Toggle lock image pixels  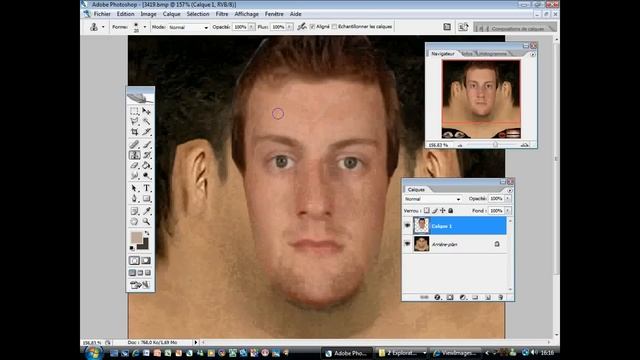point(435,211)
